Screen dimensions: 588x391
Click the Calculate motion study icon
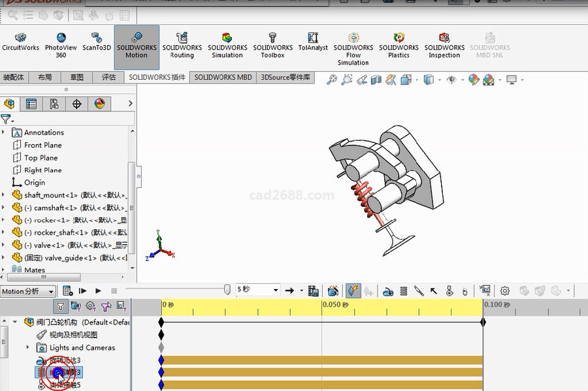[x=67, y=290]
